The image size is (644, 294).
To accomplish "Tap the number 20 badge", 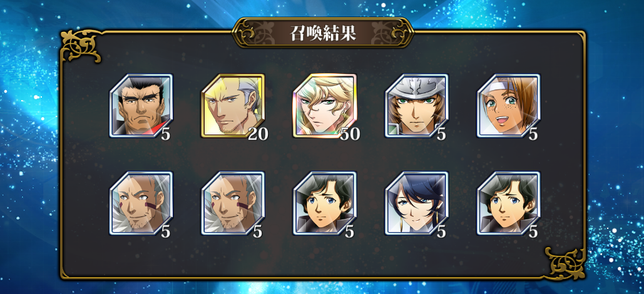I will coord(258,134).
